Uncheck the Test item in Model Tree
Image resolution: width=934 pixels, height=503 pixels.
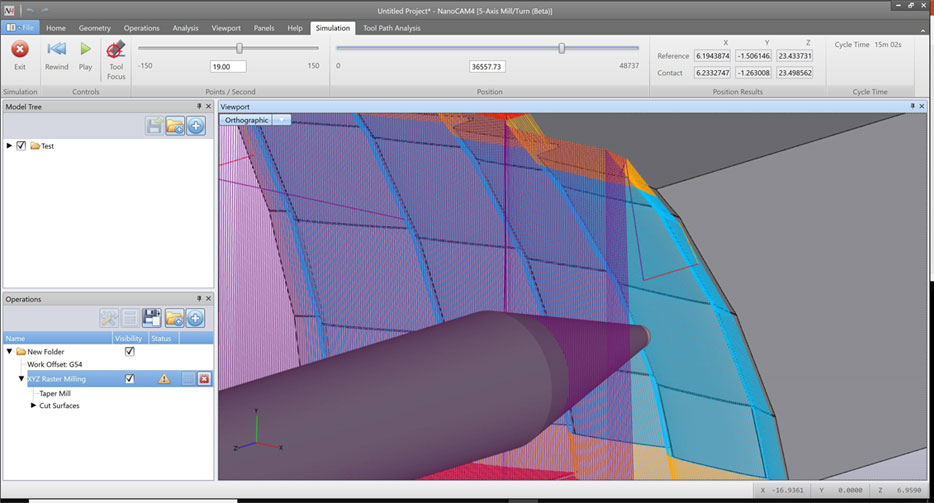(x=22, y=146)
